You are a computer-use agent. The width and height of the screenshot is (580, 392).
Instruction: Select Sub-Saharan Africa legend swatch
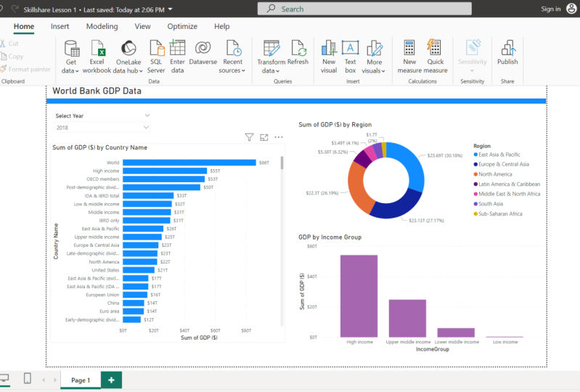[x=475, y=213]
